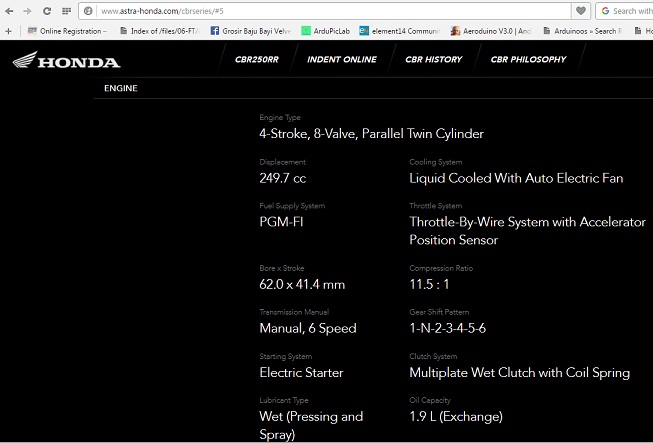Select CBR PHILOSOPHY in navigation
Screen dimensions: 653x443
click(528, 60)
